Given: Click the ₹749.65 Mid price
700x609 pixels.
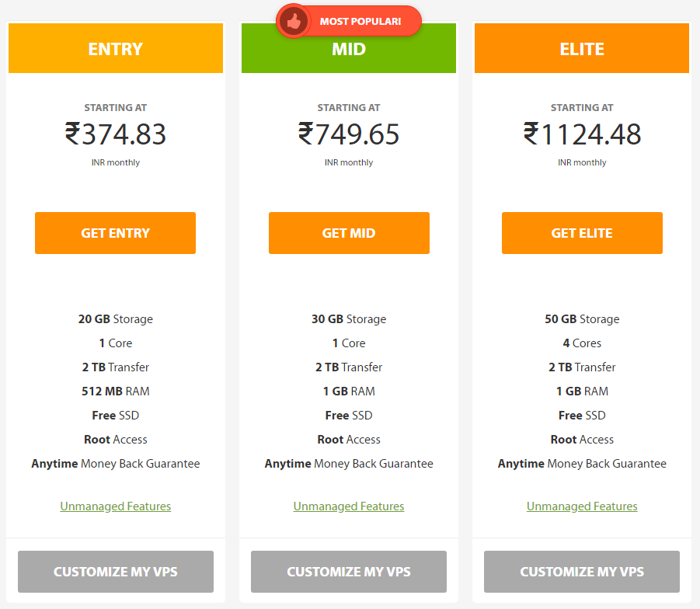Looking at the screenshot, I should click(349, 134).
